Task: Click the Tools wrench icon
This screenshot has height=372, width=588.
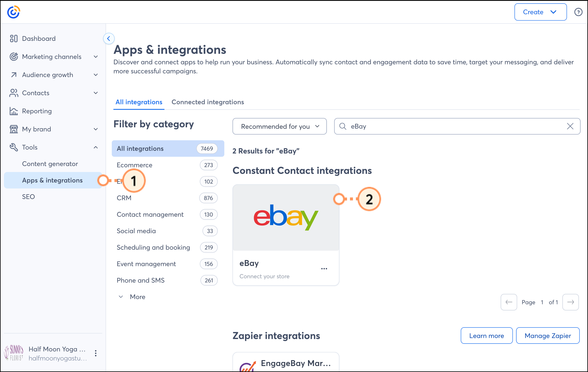Action: click(x=14, y=147)
